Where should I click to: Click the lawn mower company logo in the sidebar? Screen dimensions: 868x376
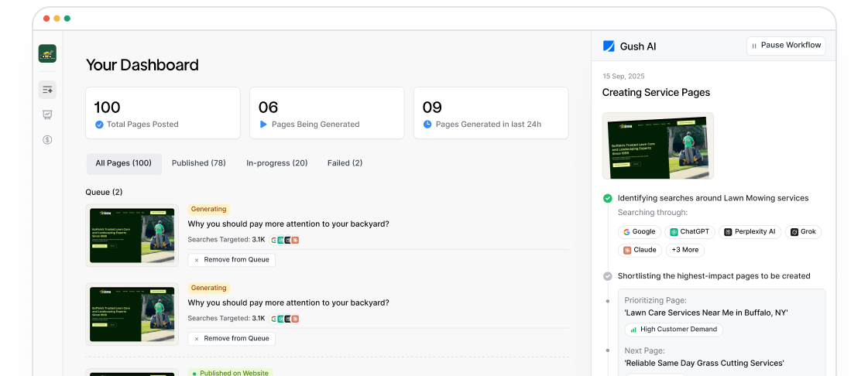point(47,53)
